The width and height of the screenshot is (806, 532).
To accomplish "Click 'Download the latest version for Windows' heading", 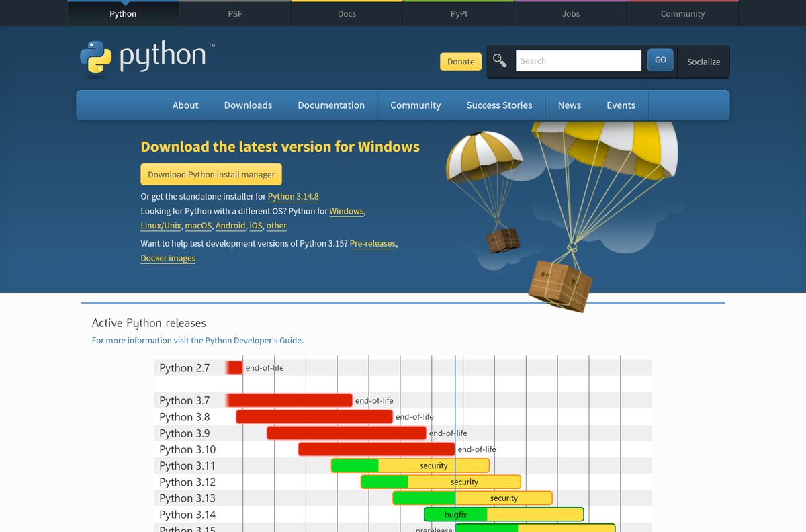I will point(280,147).
